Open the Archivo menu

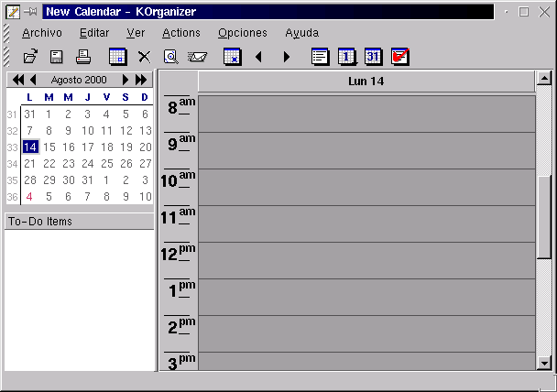point(42,33)
